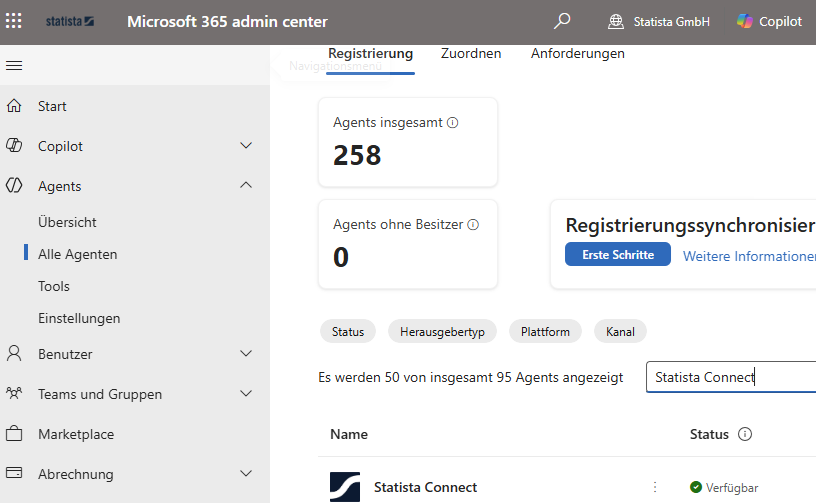Open the Plattform filter dropdown
816x503 pixels.
click(545, 331)
